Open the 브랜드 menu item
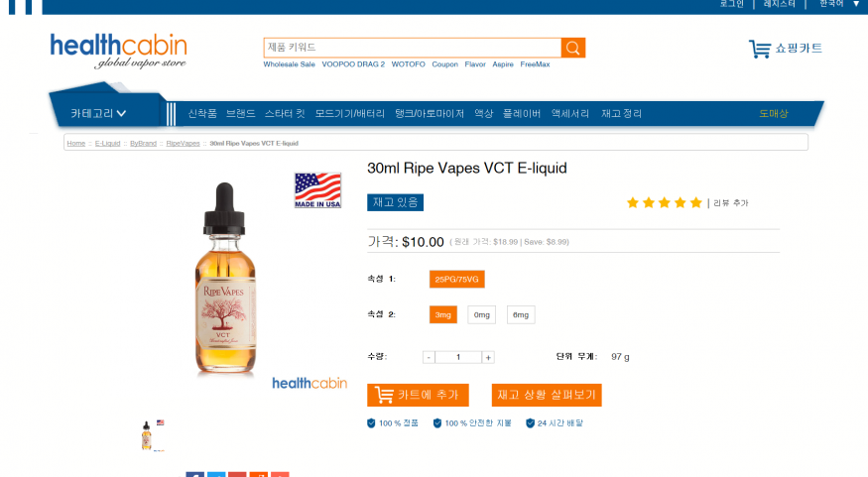The width and height of the screenshot is (868, 477). 240,113
